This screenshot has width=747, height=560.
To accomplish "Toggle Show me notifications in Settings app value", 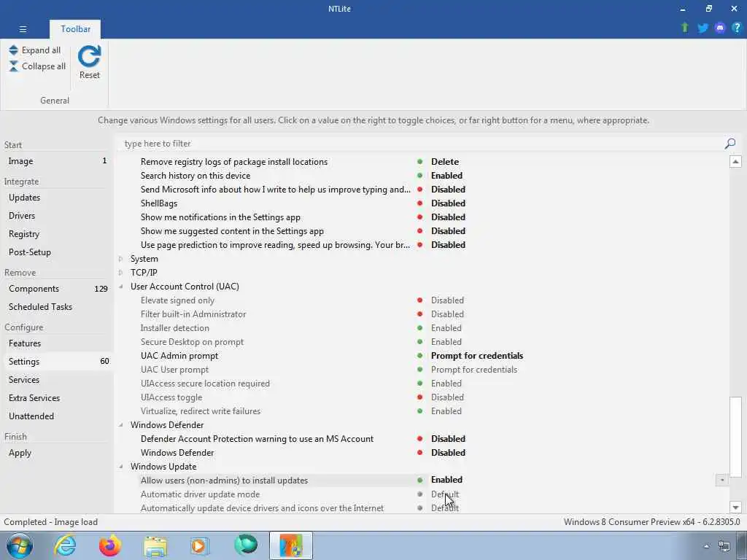I will 448,217.
